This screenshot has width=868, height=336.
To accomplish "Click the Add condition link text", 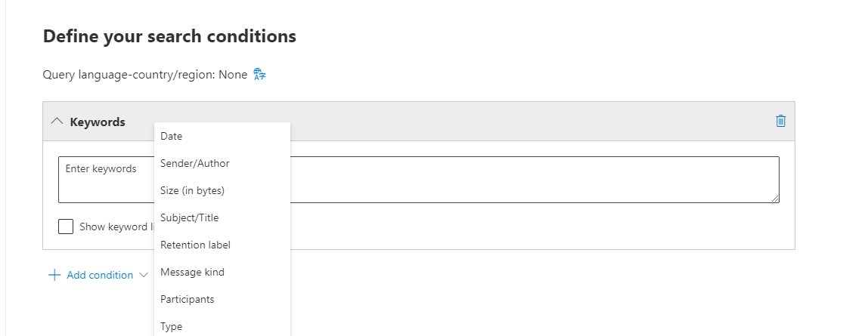I will pos(100,276).
